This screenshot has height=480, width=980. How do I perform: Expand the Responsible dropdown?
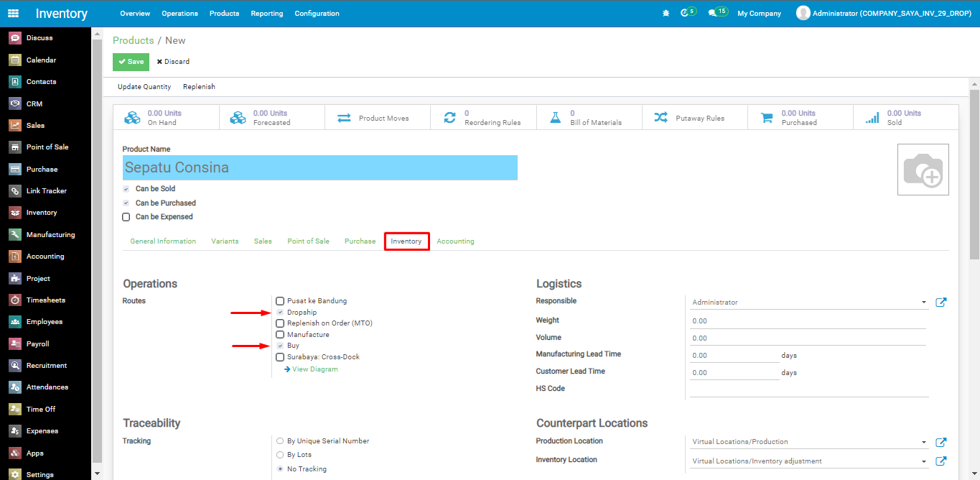[923, 303]
